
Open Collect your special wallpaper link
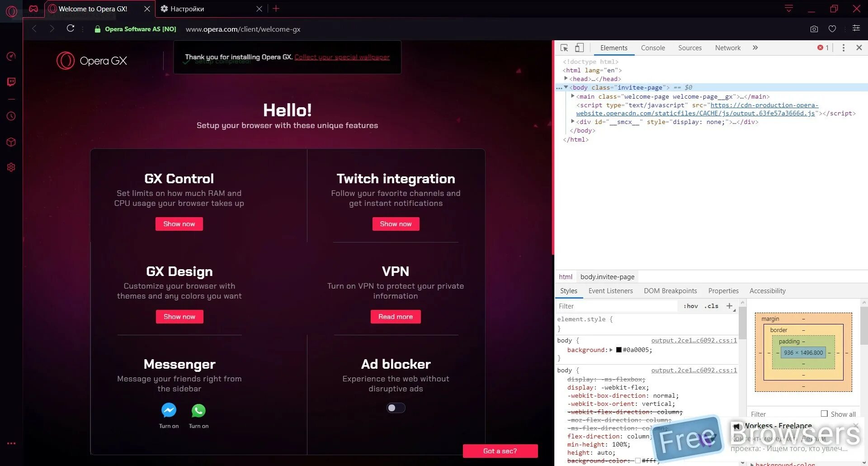click(x=342, y=57)
